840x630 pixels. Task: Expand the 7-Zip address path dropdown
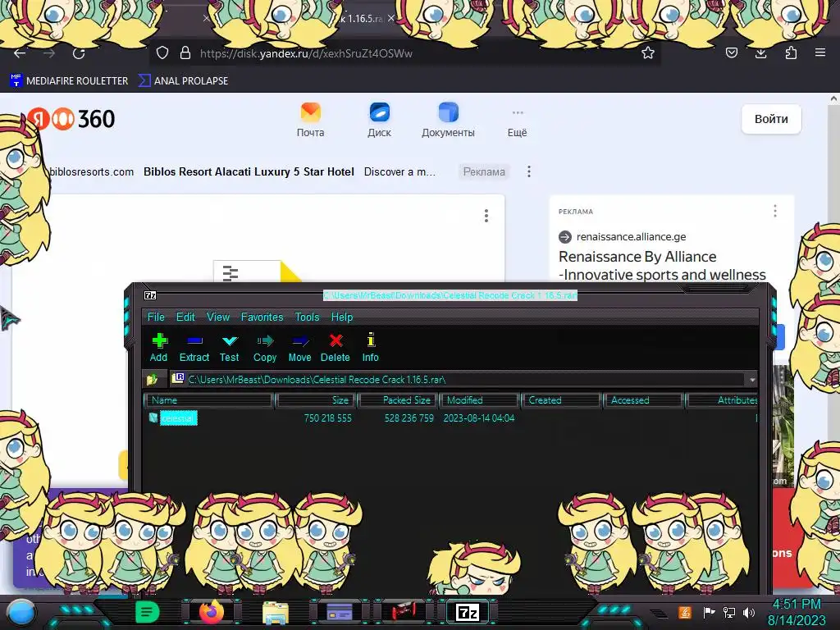click(x=752, y=380)
